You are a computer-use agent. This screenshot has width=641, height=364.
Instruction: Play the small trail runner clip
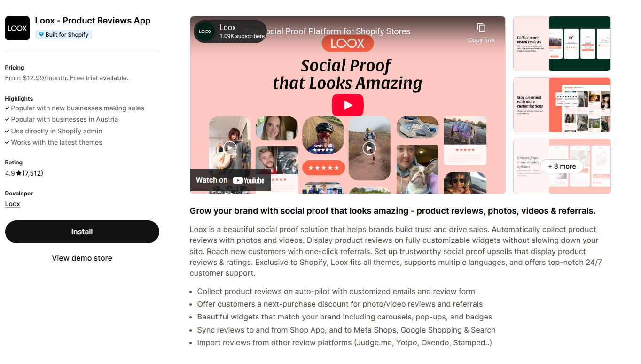[369, 148]
